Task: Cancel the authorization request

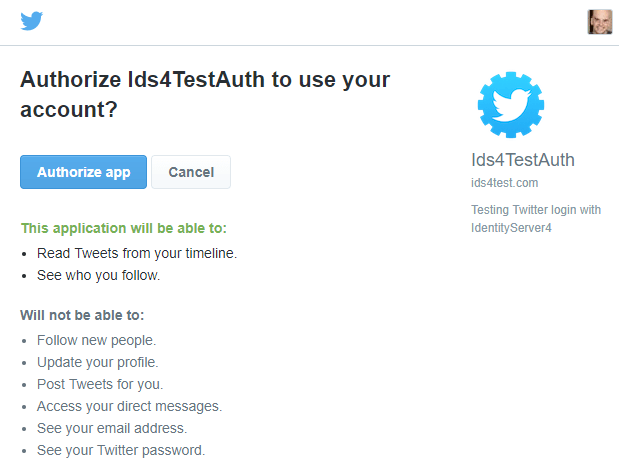Action: pyautogui.click(x=191, y=172)
